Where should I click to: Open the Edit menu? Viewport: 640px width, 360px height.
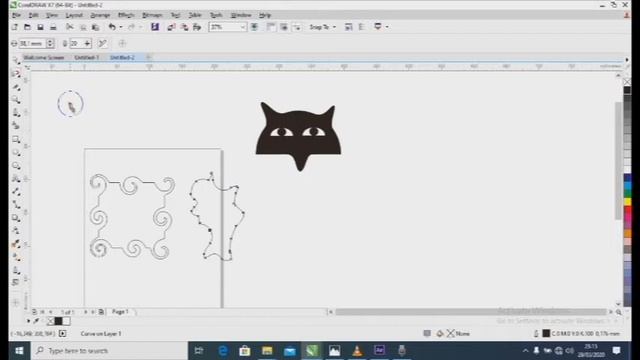[33, 15]
